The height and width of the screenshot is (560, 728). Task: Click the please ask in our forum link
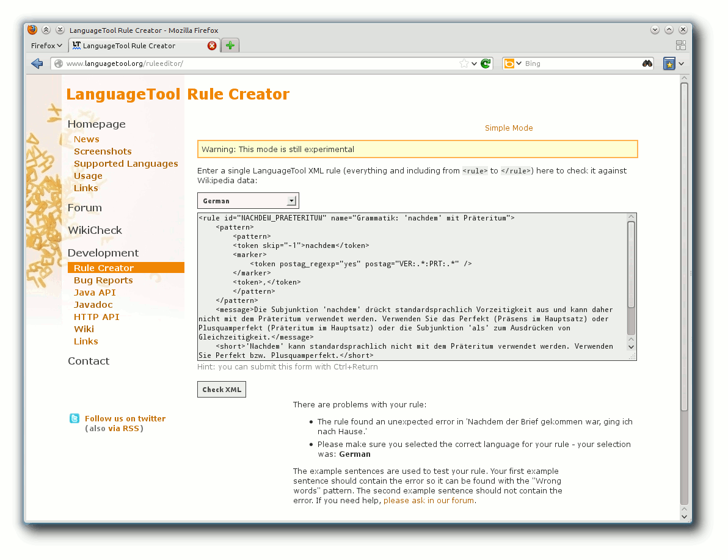[429, 501]
